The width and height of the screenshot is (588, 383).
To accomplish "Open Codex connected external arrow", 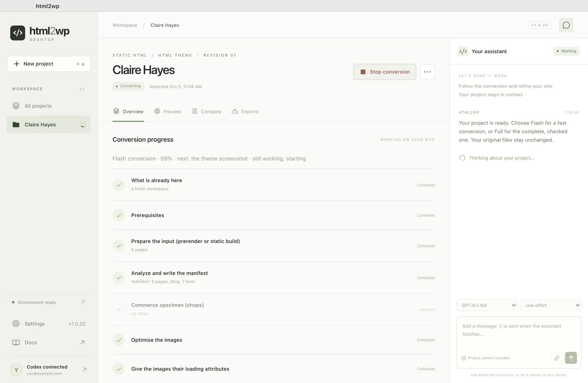I will [x=85, y=369].
